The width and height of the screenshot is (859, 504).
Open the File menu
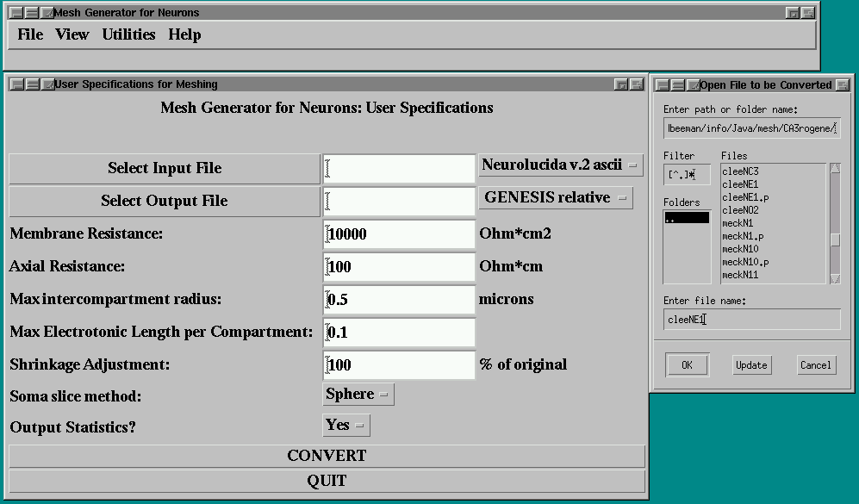(30, 34)
